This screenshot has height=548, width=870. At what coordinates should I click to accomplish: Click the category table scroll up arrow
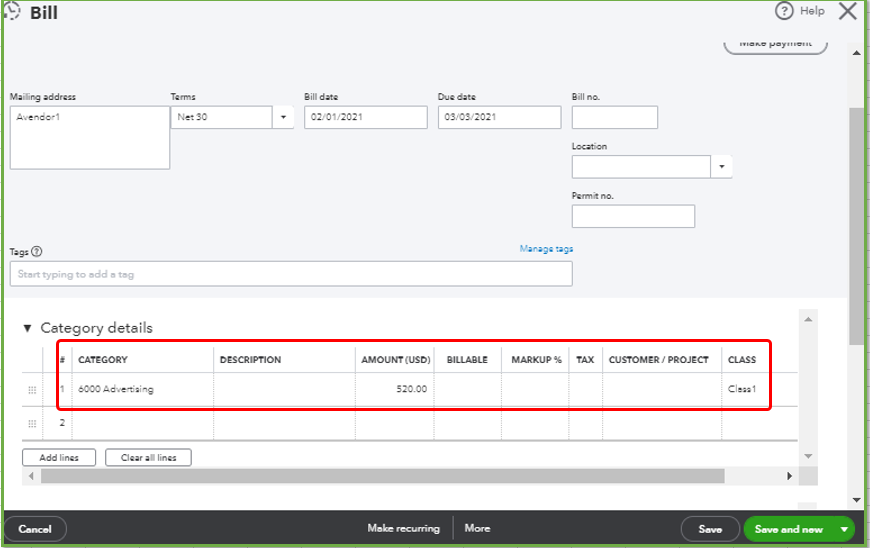[808, 319]
